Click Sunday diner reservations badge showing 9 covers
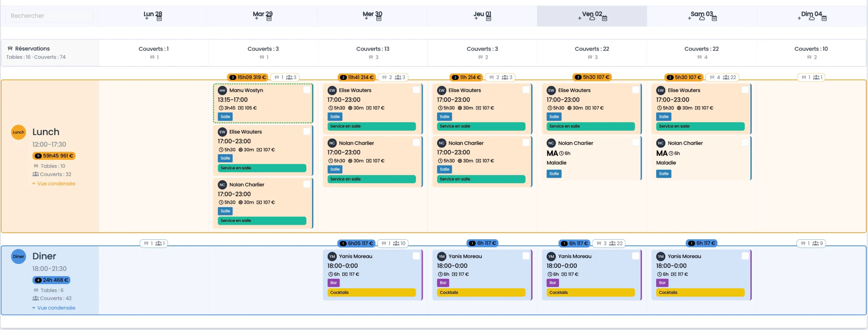Viewport: 868px width, 330px height. [811, 244]
